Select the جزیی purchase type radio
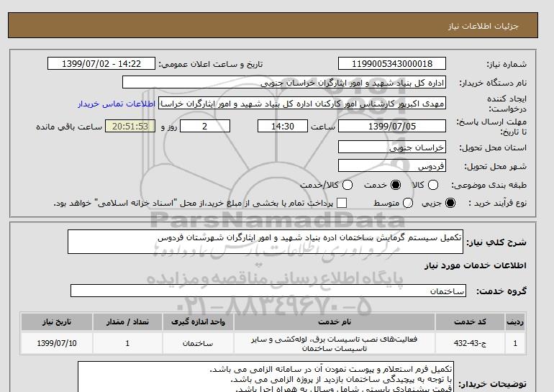 tap(450, 203)
